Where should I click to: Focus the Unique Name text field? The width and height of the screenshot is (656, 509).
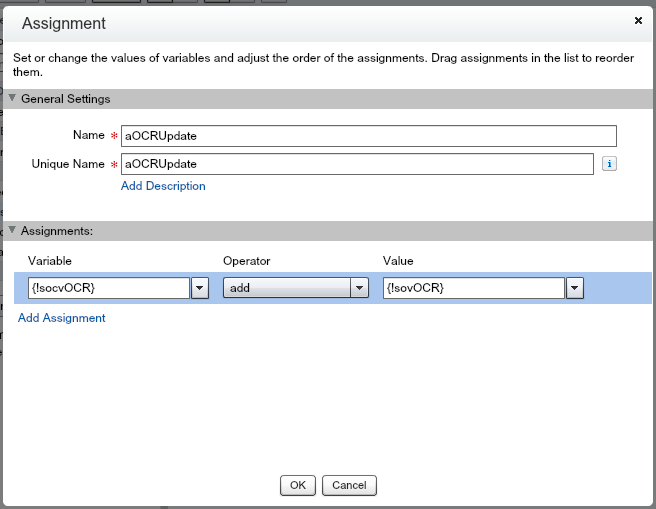click(x=355, y=163)
